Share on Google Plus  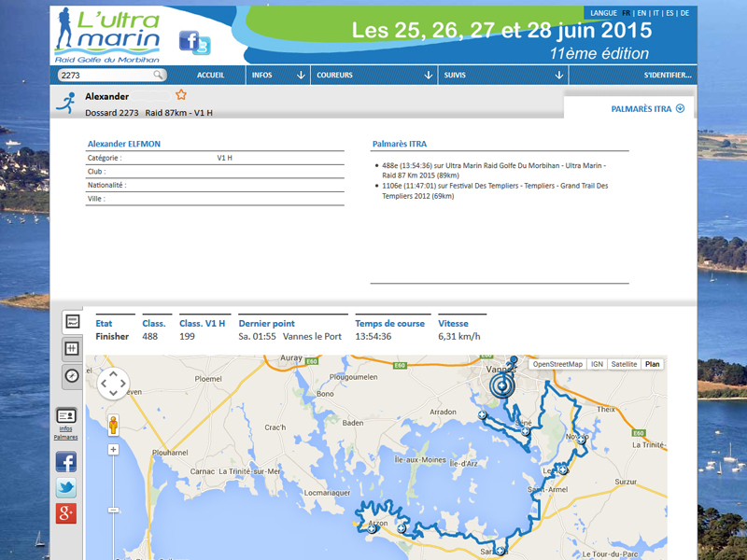(65, 512)
